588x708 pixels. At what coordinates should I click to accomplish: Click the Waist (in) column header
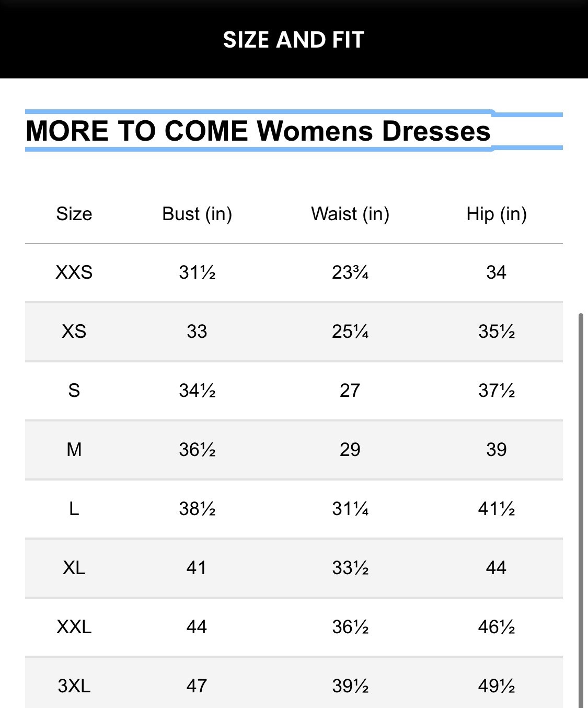[350, 214]
